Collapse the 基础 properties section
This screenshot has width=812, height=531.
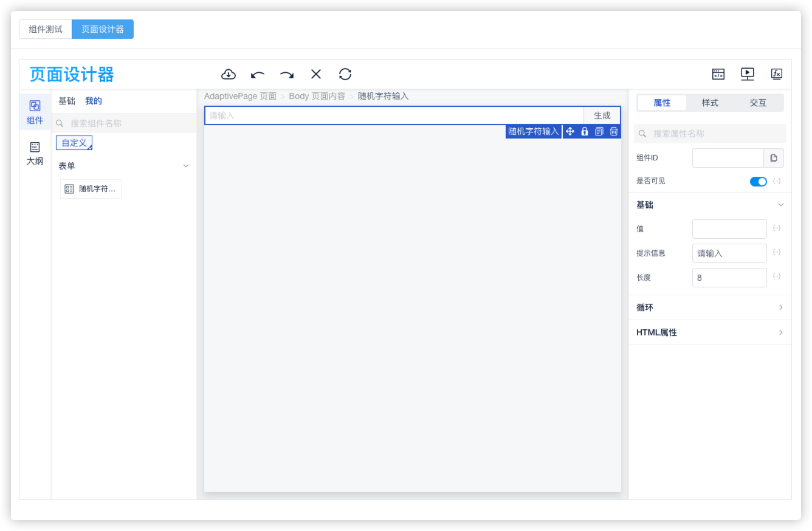coord(781,205)
